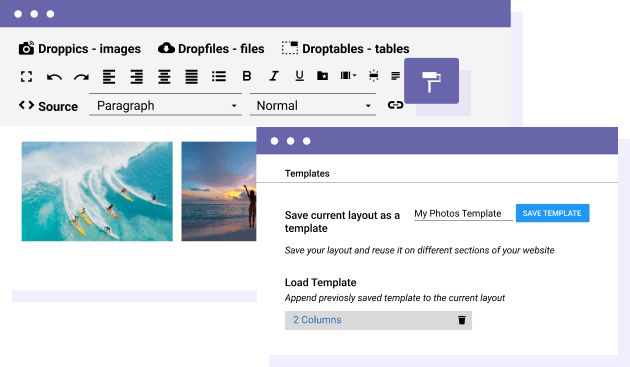Open Droptables - tables button
The width and height of the screenshot is (630, 367).
point(346,49)
